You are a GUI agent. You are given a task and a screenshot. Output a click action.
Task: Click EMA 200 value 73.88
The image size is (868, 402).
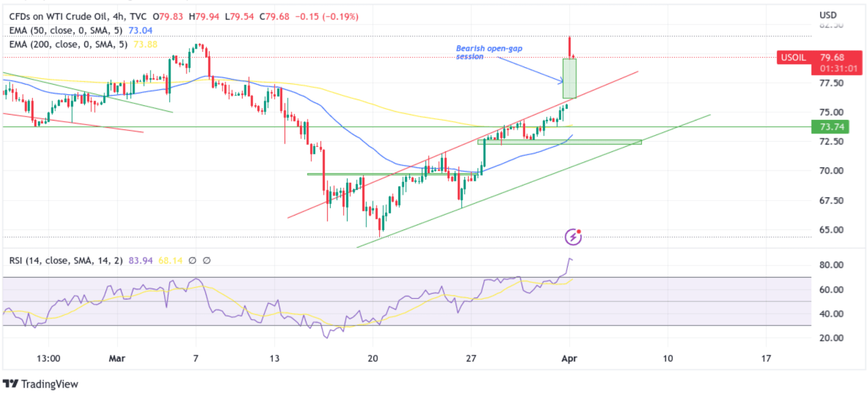click(x=145, y=44)
